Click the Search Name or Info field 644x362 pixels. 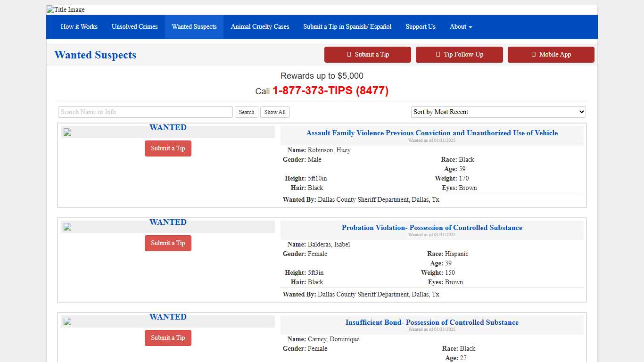pos(145,112)
